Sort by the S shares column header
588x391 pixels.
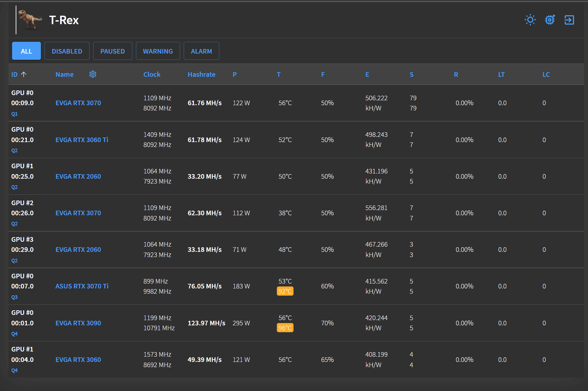click(412, 74)
